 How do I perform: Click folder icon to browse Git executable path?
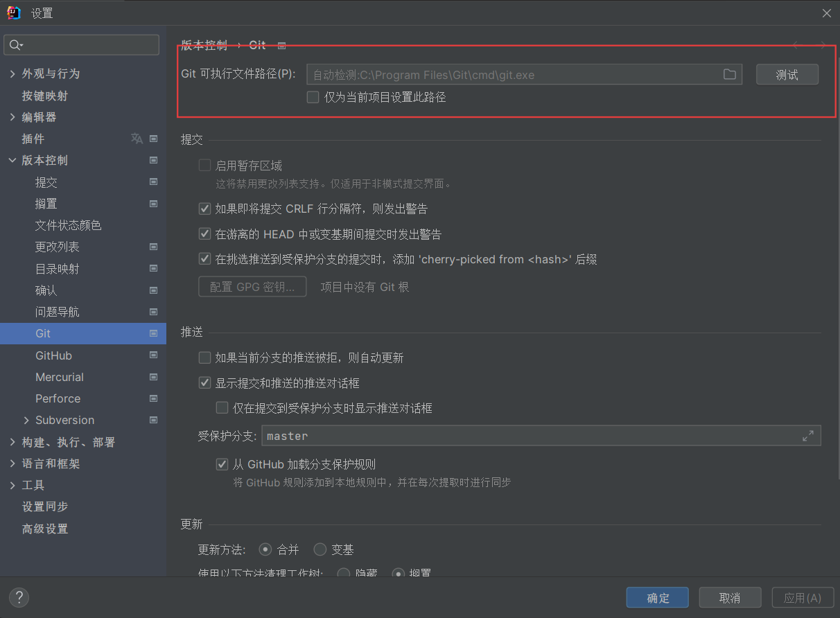729,74
